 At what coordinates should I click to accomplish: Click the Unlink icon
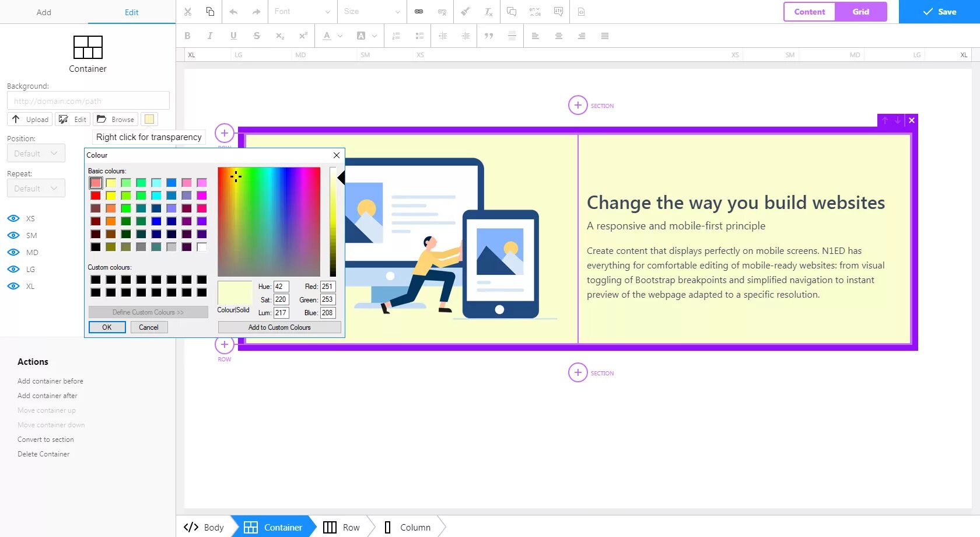[442, 12]
